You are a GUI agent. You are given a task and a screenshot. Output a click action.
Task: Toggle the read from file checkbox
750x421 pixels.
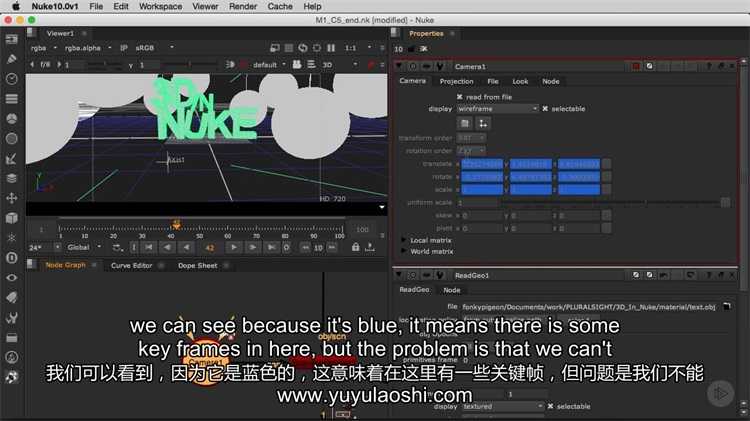(x=460, y=97)
